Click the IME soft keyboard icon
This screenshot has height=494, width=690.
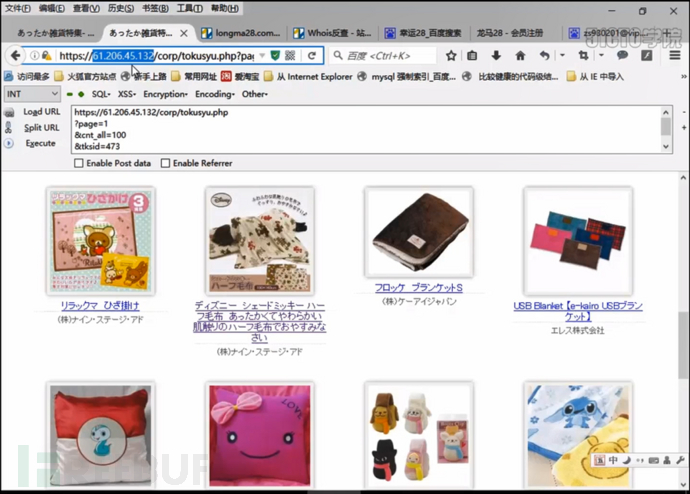click(x=653, y=461)
